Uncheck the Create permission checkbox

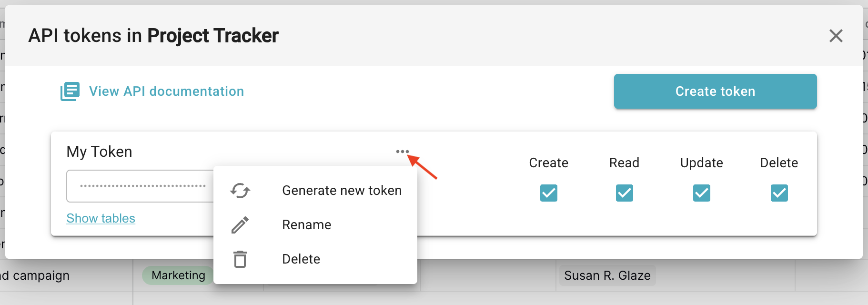point(549,193)
